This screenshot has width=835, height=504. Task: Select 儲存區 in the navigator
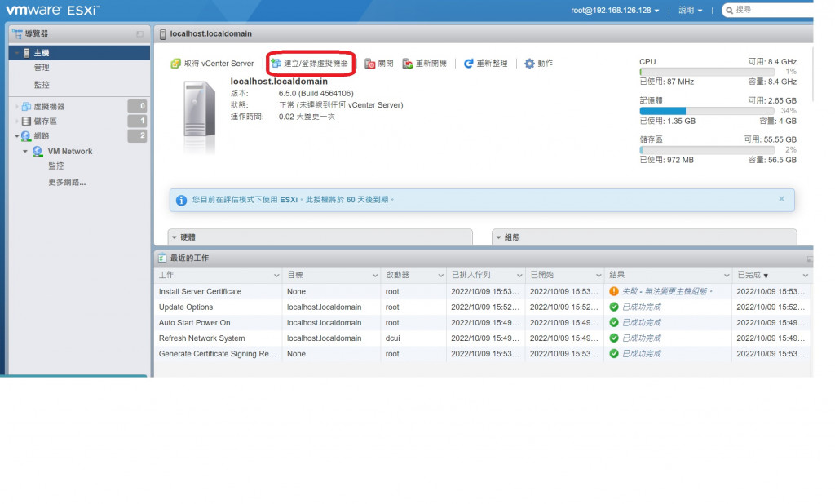[46, 121]
